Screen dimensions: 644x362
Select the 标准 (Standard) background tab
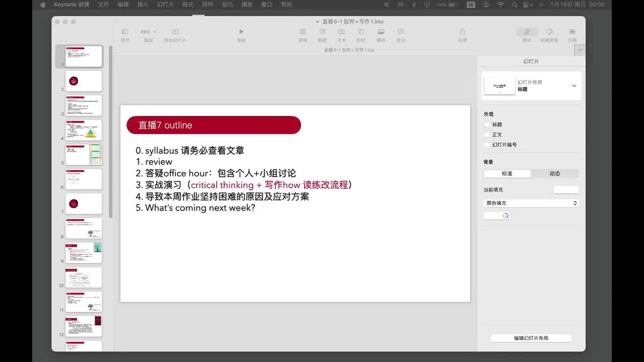507,173
